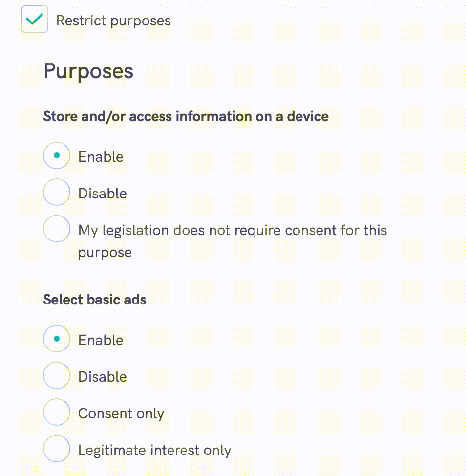Click 'Store and/or access information on a device' heading

pos(186,116)
